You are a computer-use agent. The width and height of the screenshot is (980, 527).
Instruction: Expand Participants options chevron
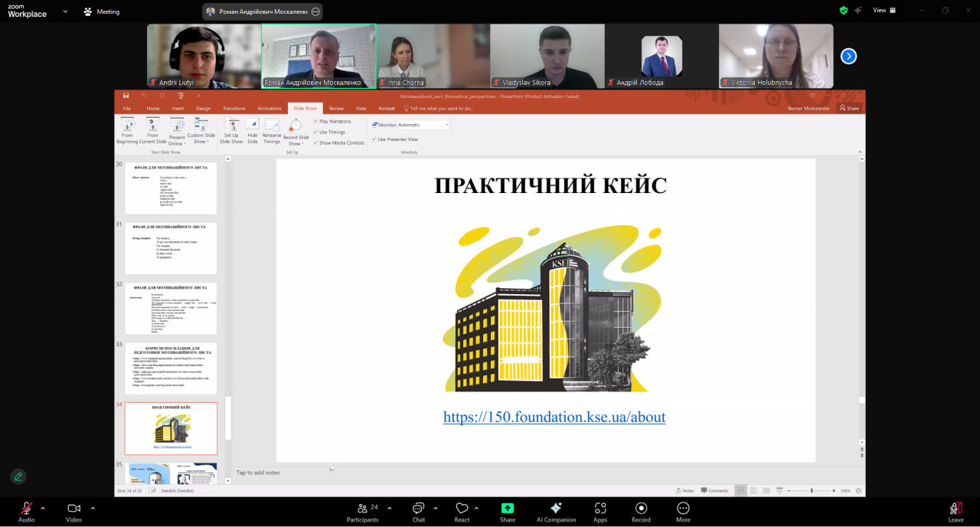[389, 508]
